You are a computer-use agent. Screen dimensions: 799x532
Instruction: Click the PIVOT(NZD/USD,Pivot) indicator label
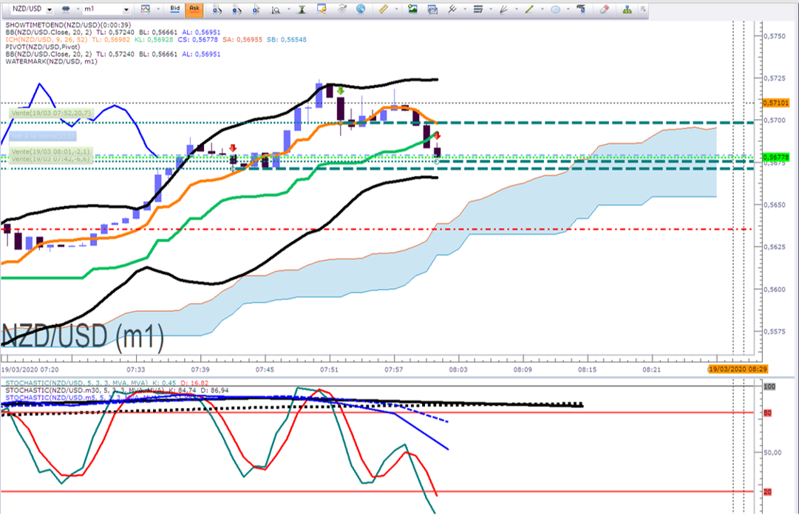tap(42, 47)
